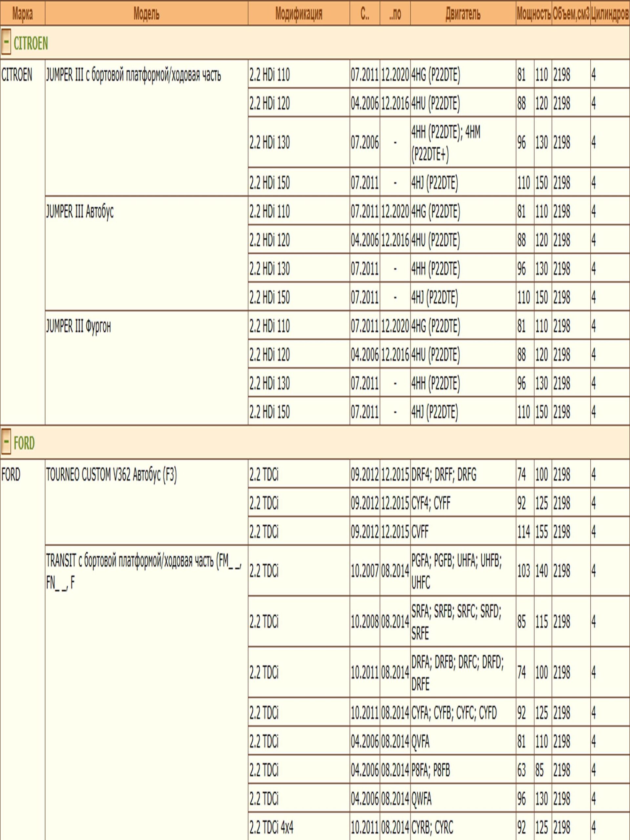Select TOURNEO CUSTOM V362 Автобус (F3) cell
This screenshot has width=630, height=840.
[111, 475]
